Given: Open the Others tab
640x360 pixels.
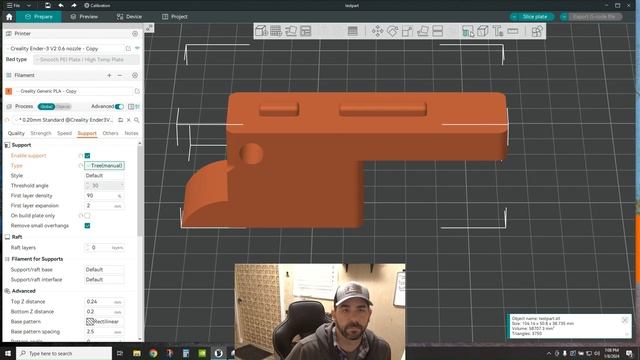Looking at the screenshot, I should click(x=110, y=133).
